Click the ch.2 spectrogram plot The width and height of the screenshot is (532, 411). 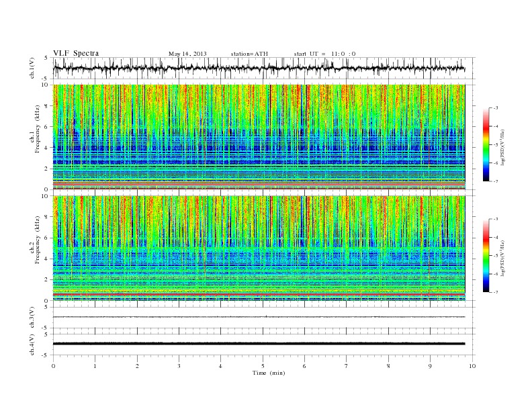[x=259, y=248]
